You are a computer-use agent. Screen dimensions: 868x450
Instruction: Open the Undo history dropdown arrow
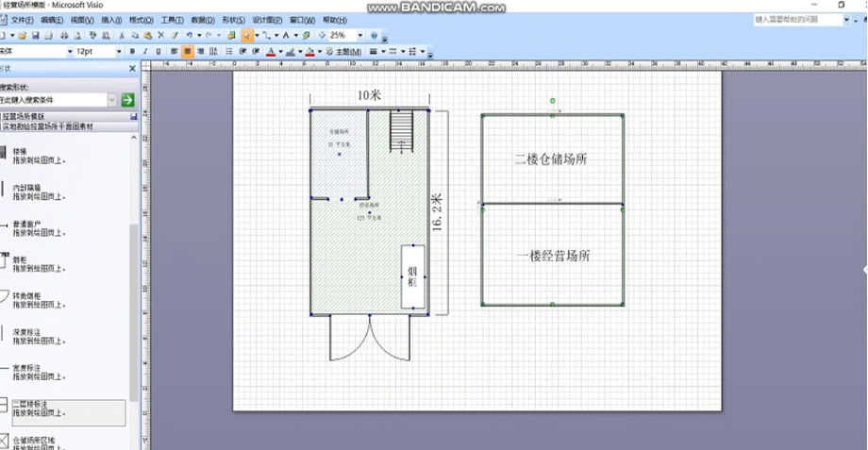[199, 36]
